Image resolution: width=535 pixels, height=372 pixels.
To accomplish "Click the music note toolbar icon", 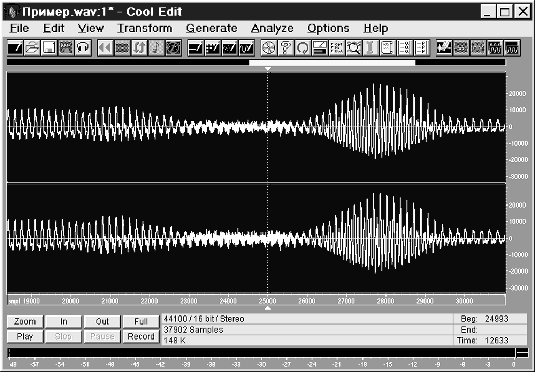I will tap(156, 48).
